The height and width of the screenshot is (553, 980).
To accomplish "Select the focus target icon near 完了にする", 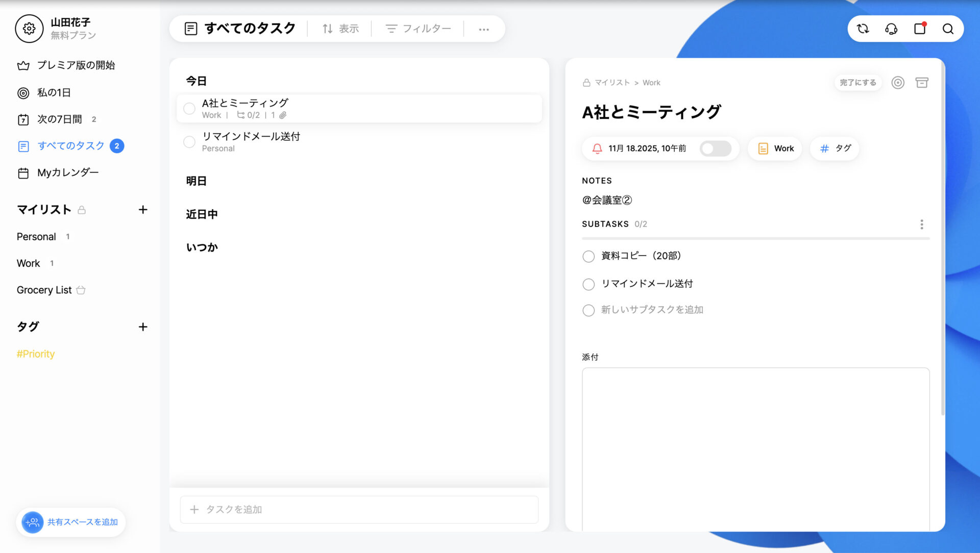I will [898, 82].
